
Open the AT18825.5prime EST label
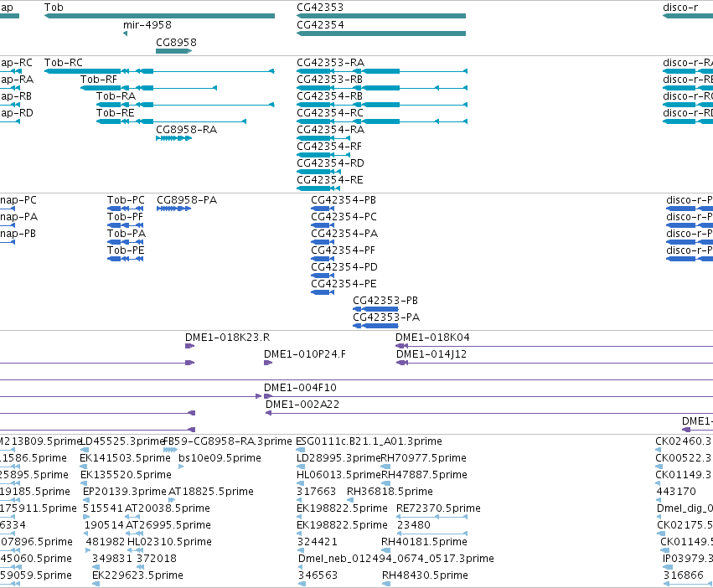[x=211, y=492]
